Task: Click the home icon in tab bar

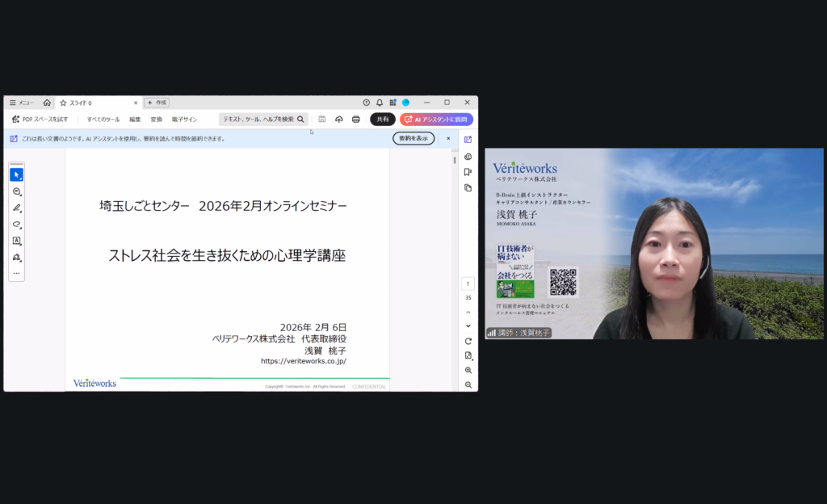Action: click(47, 103)
